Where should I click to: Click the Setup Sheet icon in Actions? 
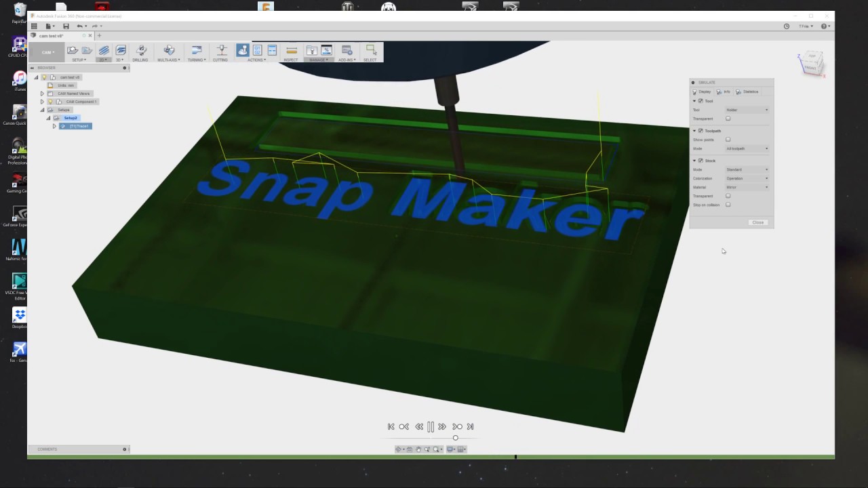click(272, 50)
